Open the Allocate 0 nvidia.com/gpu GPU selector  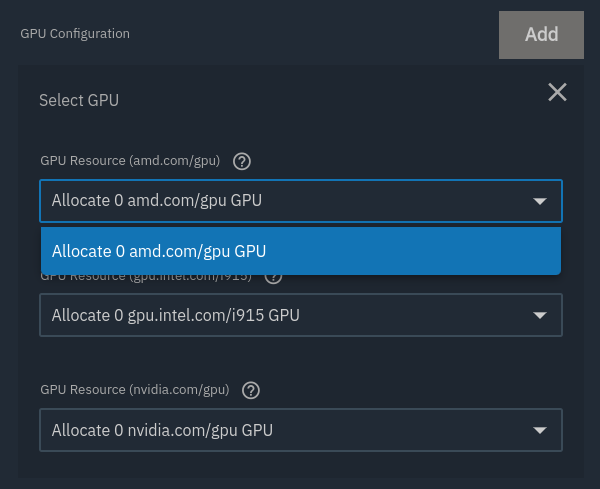click(301, 430)
